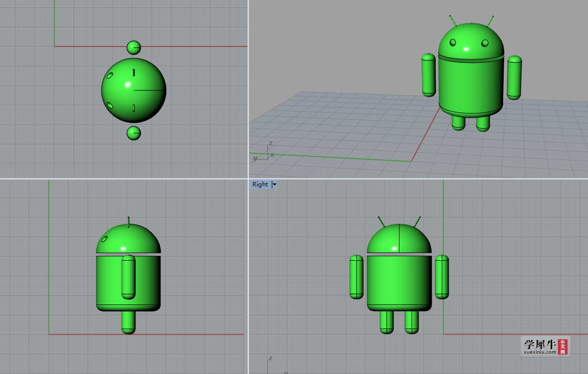Click the Right viewport title label
Image resolution: width=588 pixels, height=374 pixels.
(260, 184)
